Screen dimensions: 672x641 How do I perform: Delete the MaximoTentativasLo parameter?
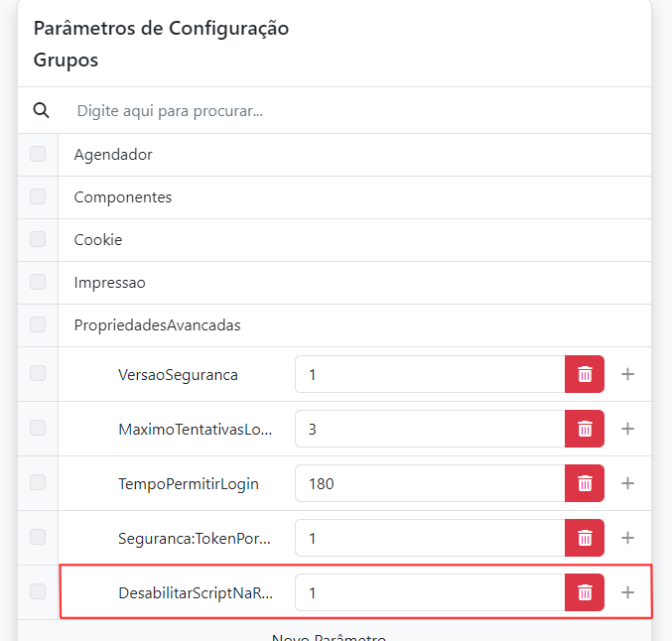pyautogui.click(x=585, y=429)
